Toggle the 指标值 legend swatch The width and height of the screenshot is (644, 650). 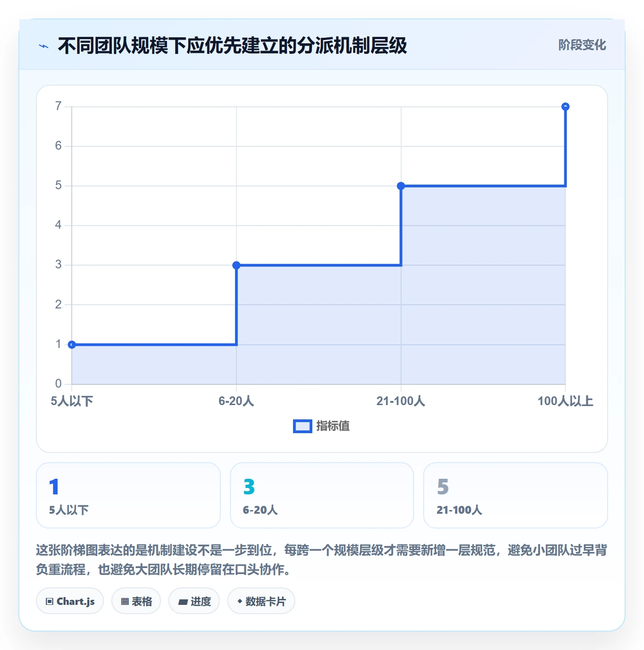click(303, 426)
